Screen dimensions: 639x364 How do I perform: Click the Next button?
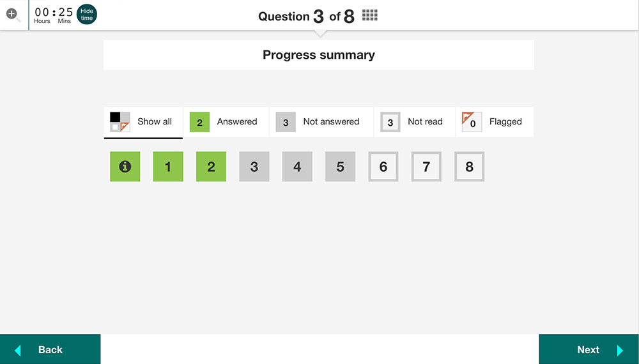coord(589,349)
